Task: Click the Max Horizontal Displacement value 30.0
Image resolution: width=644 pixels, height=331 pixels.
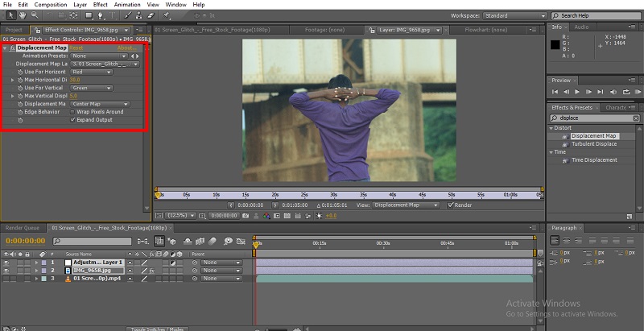Action: (75, 80)
